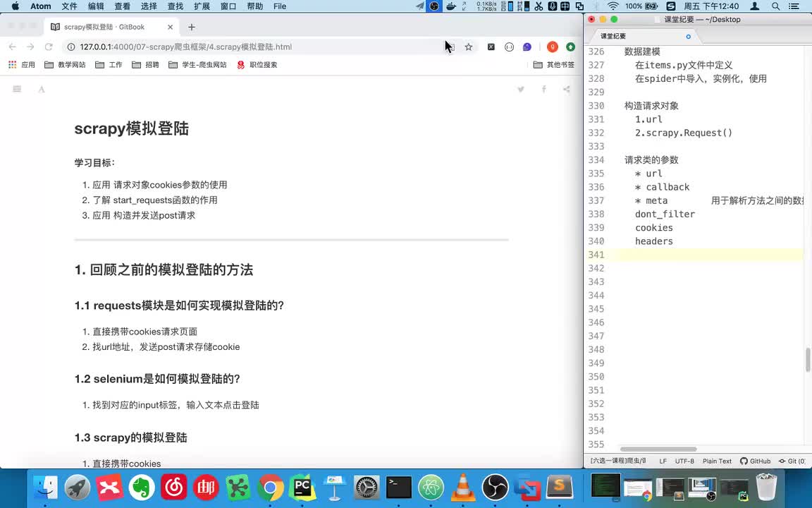Open the Atom application menu
The image size is (812, 508).
[40, 6]
